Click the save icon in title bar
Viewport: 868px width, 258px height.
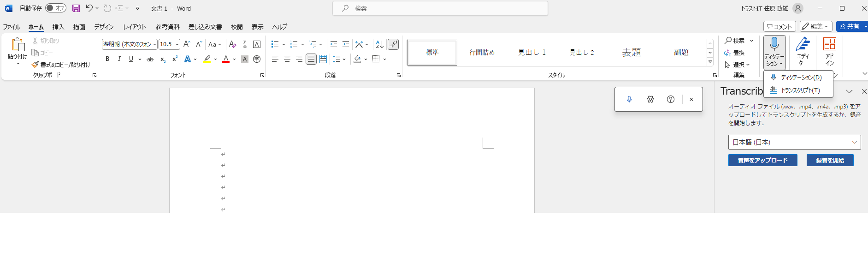[76, 8]
